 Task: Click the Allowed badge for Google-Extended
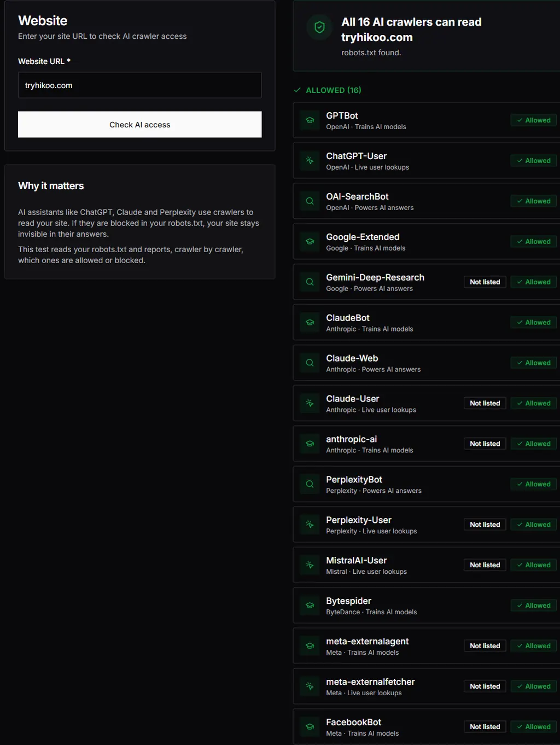[x=534, y=242]
